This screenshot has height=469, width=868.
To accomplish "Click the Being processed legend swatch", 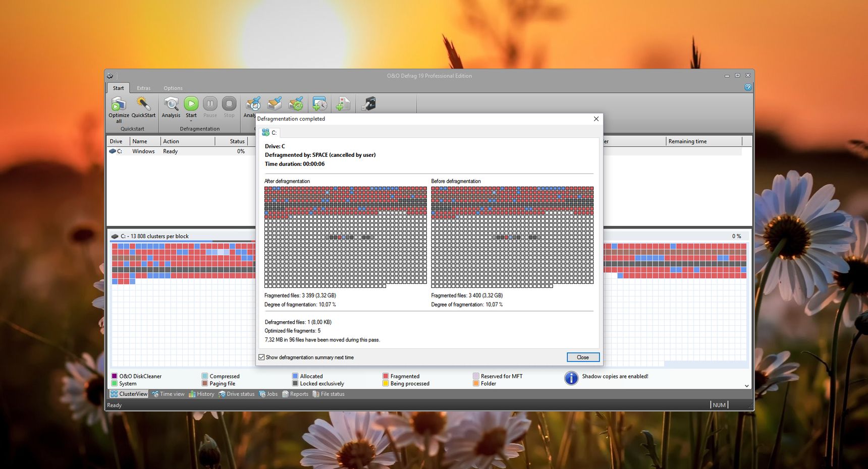I will [386, 383].
